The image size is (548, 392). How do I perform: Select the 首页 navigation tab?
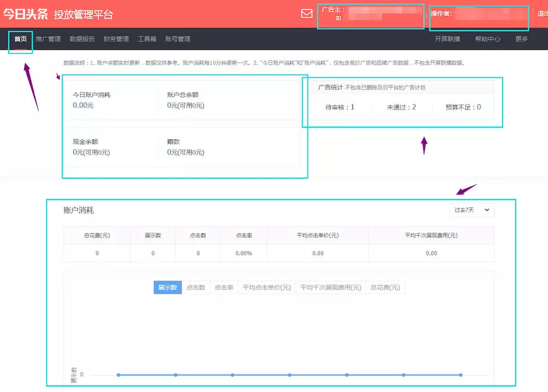coord(21,39)
